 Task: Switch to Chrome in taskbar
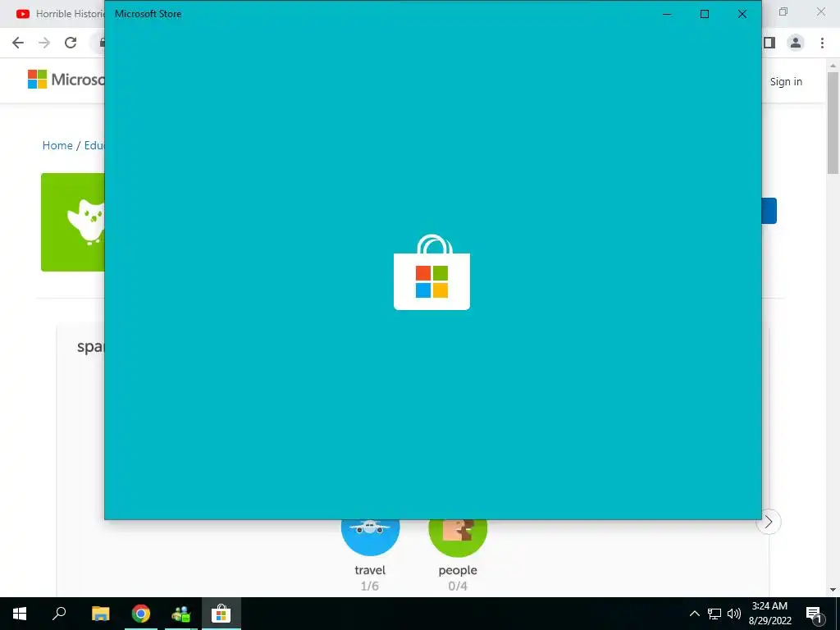[141, 614]
